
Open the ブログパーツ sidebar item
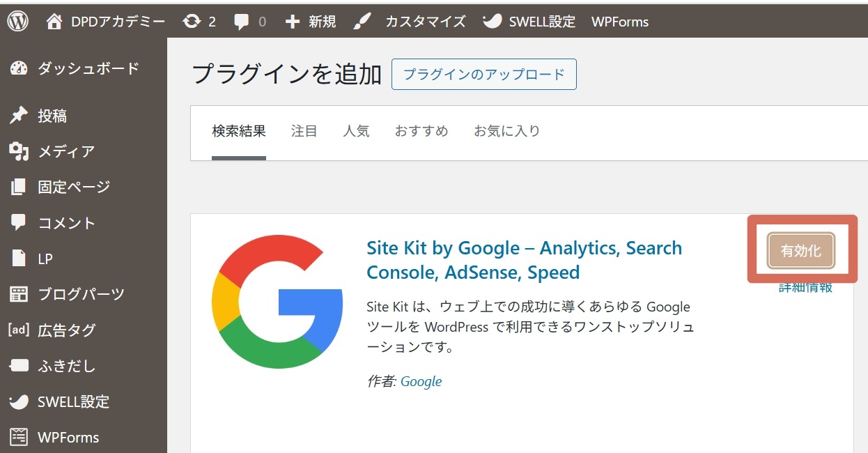coord(81,294)
